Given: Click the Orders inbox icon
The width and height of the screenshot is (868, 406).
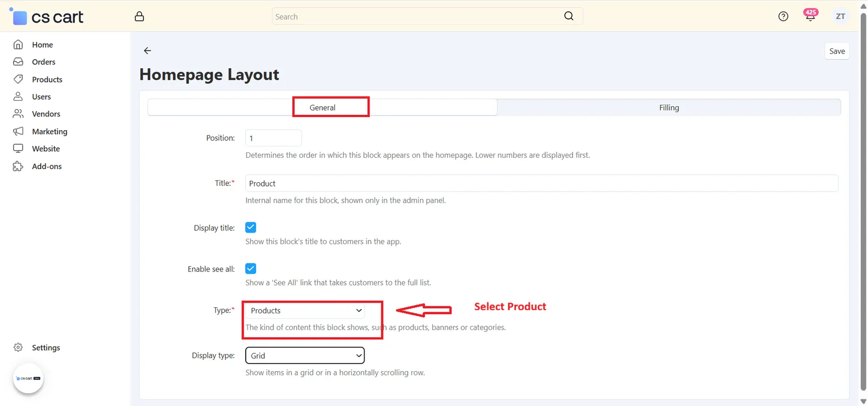Looking at the screenshot, I should (x=18, y=62).
